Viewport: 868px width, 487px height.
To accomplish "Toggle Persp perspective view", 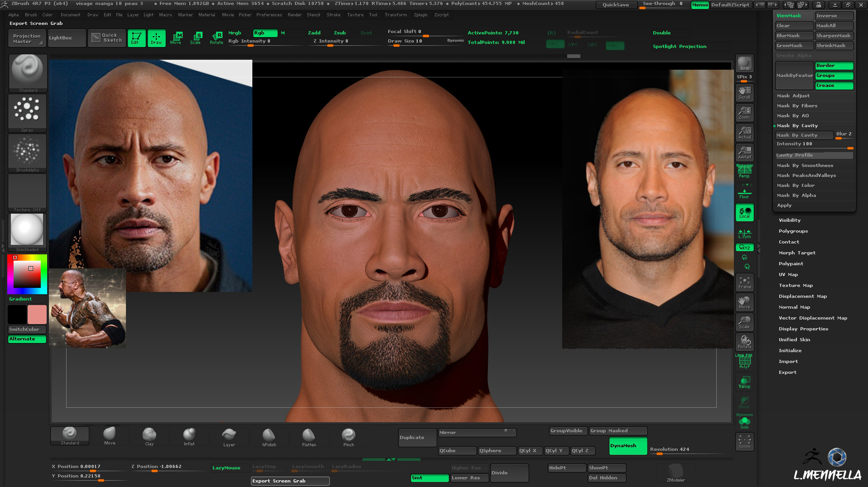I will pos(744,172).
